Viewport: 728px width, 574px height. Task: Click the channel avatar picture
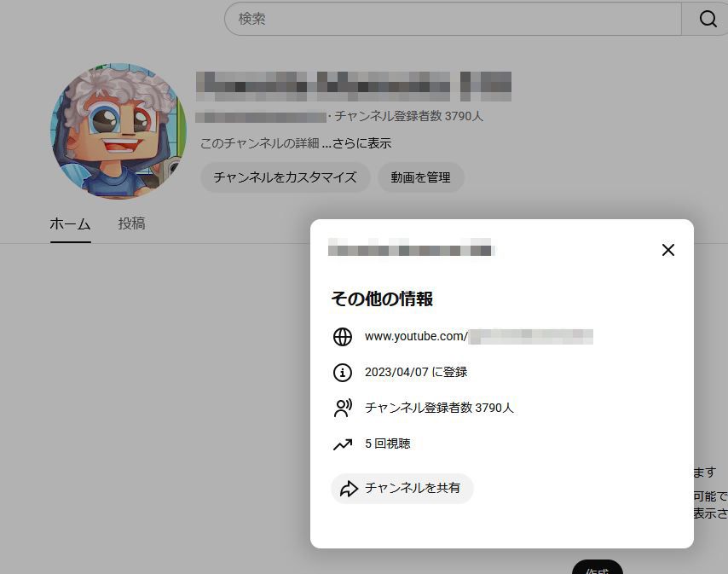(118, 130)
